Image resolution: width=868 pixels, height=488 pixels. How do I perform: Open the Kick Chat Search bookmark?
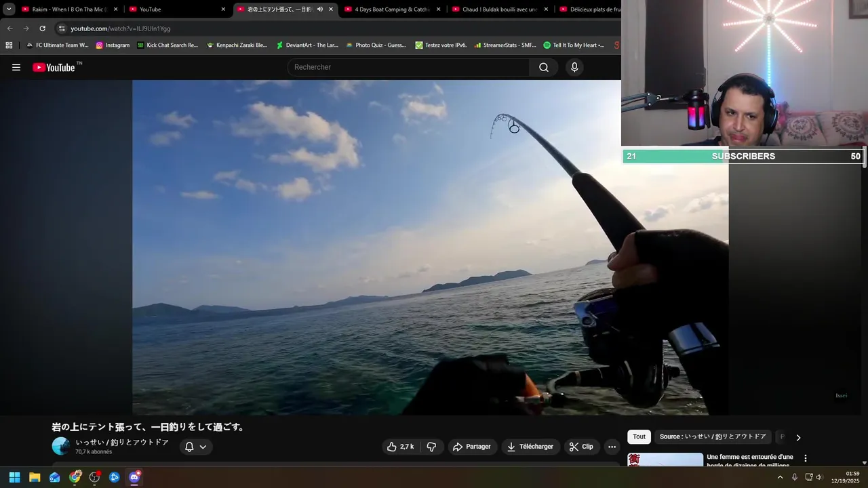point(167,45)
